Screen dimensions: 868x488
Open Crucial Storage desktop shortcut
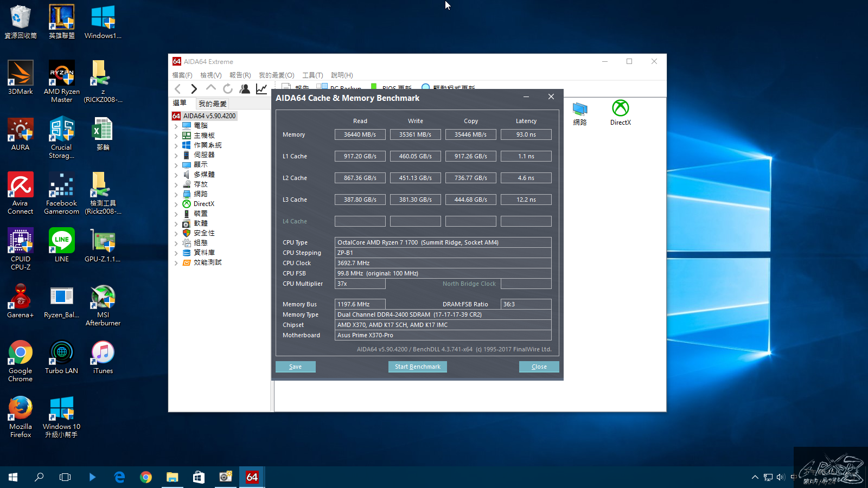pos(62,138)
